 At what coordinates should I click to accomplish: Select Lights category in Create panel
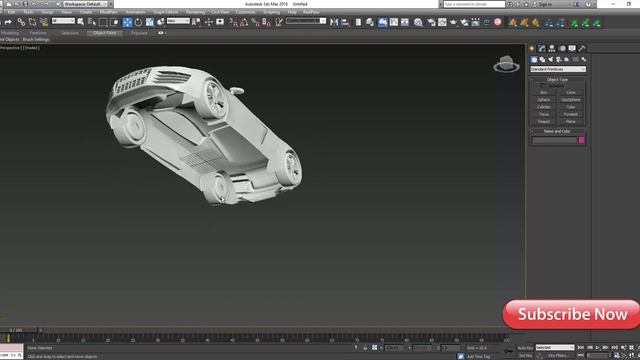point(550,60)
